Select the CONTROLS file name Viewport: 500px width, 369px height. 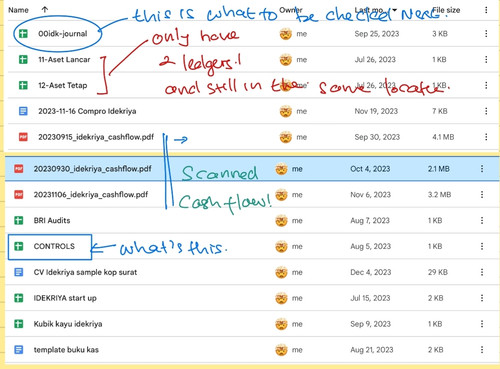[54, 246]
